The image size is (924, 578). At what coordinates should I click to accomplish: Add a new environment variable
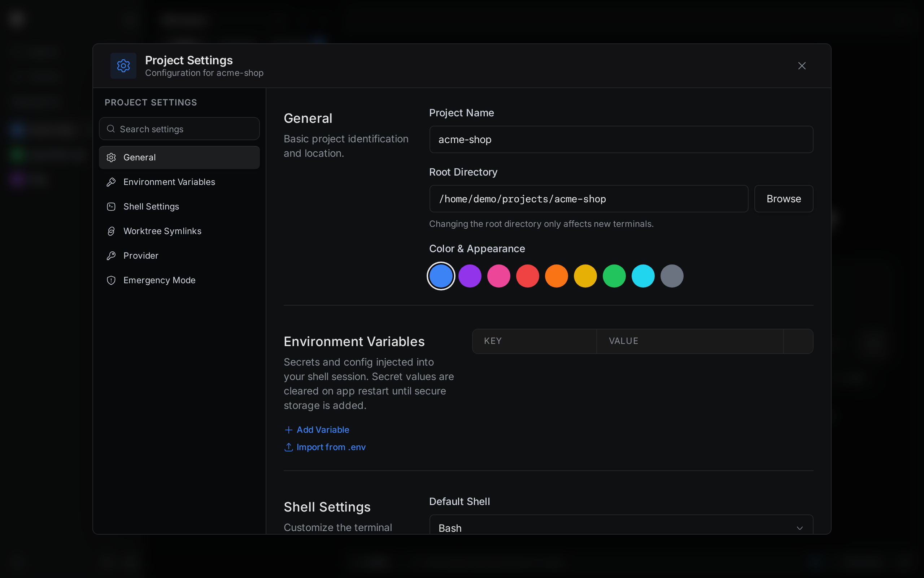point(317,430)
